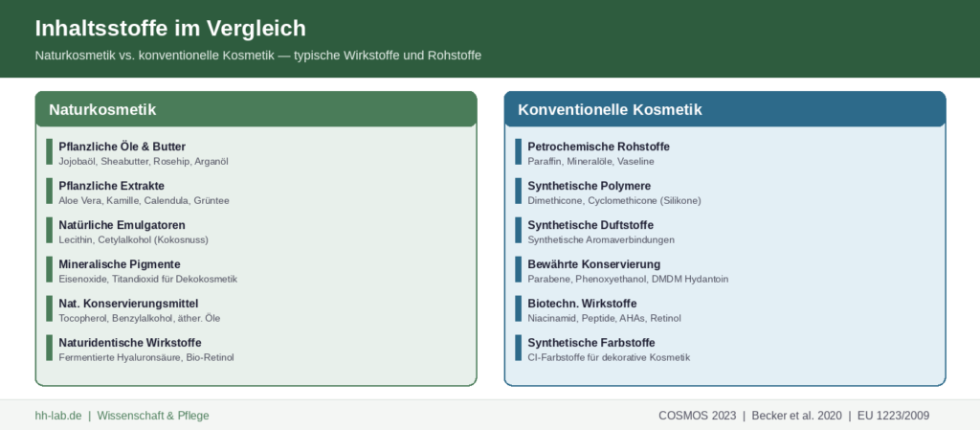Select the Petrochemische Rohstoffe entry
Viewport: 980px width, 430px height.
(x=598, y=147)
